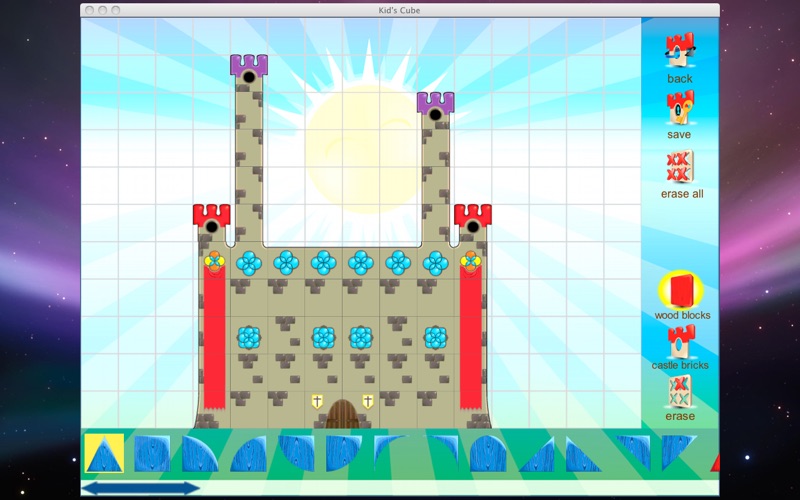Select the highlighted blue triangle block
This screenshot has height=500, width=800.
coord(104,453)
